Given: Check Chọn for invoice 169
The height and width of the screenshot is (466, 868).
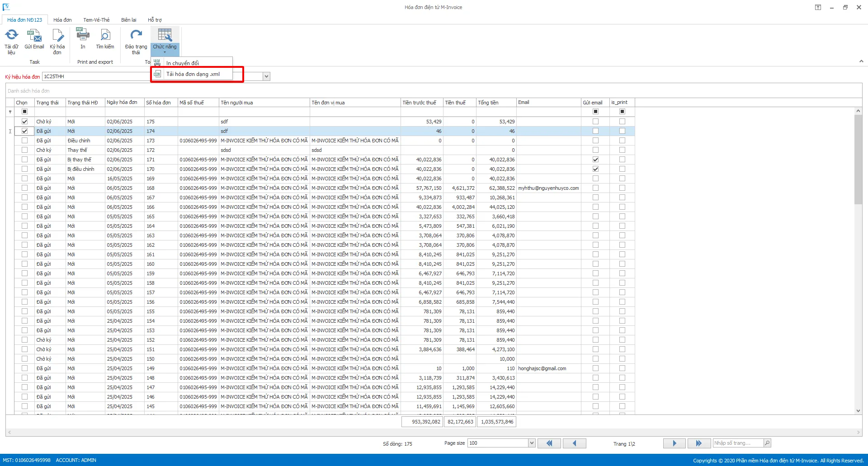Looking at the screenshot, I should click(x=25, y=179).
